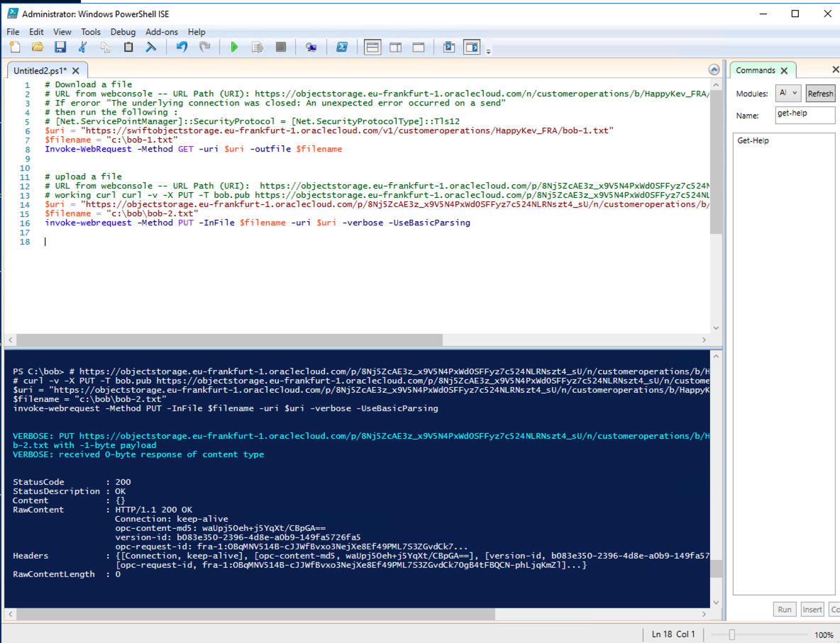Click console pane scroll left arrow
The width and height of the screenshot is (840, 643).
pyautogui.click(x=11, y=614)
